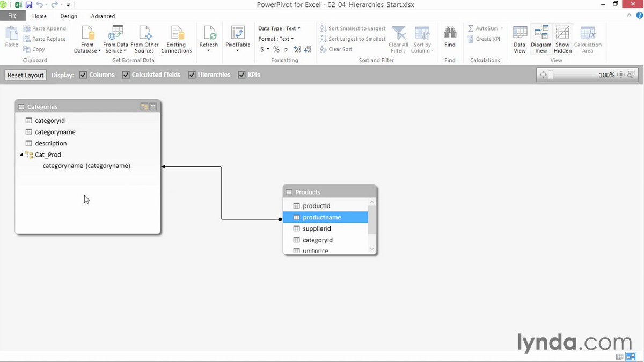Click Sort Smallest to Largest
Image resolution: width=644 pixels, height=362 pixels.
point(353,28)
